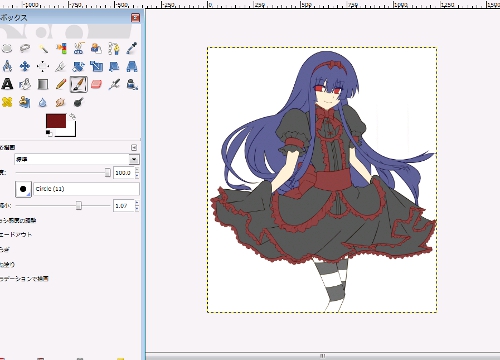Open the tool options panel menu arrow
This screenshot has width=500, height=360.
pyautogui.click(x=134, y=147)
